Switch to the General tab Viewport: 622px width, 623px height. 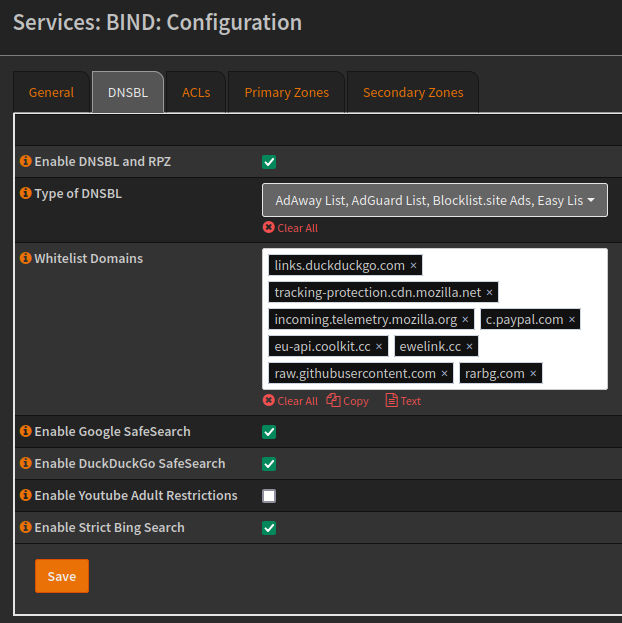51,92
